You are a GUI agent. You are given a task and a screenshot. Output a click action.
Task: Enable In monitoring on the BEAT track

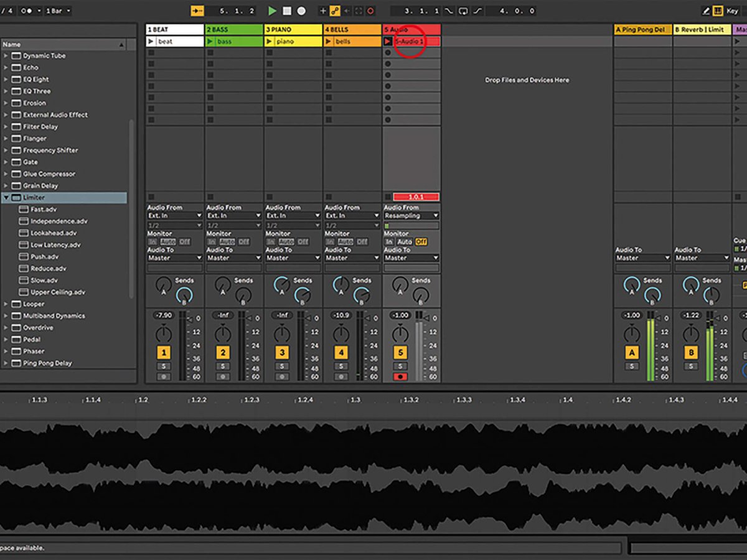point(151,241)
